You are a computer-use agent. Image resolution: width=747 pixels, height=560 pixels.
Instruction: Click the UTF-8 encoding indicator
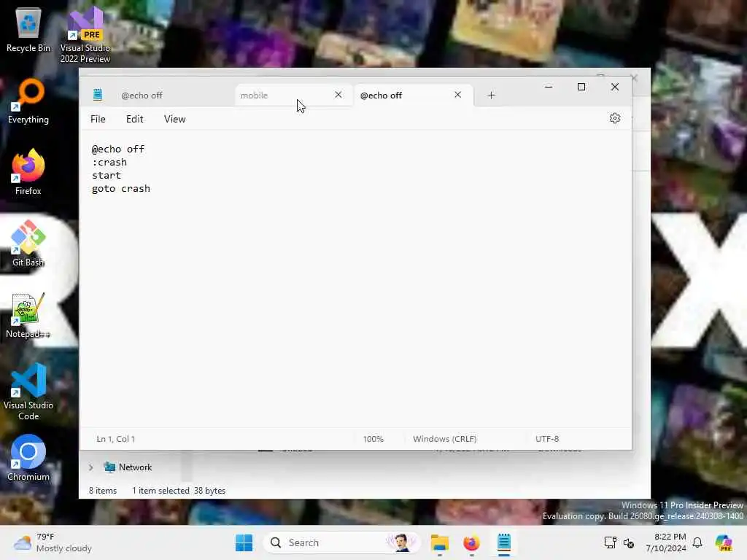[547, 438]
